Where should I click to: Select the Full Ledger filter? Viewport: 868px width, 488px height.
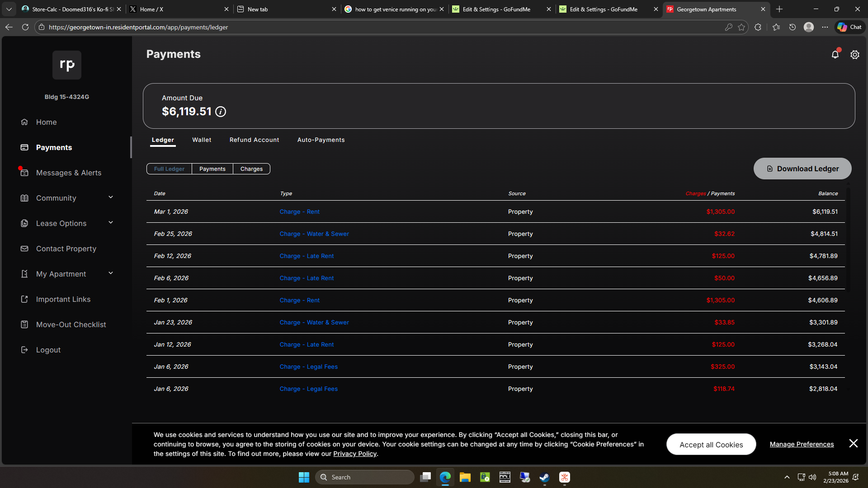click(x=169, y=169)
